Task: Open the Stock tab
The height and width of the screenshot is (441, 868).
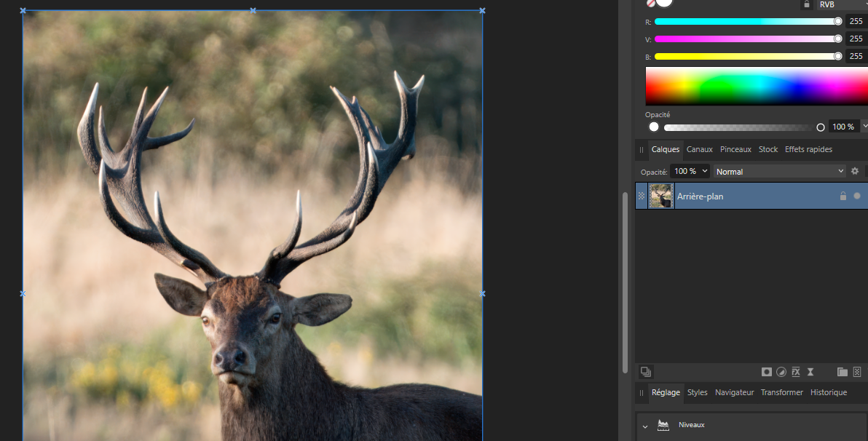Action: pos(768,149)
